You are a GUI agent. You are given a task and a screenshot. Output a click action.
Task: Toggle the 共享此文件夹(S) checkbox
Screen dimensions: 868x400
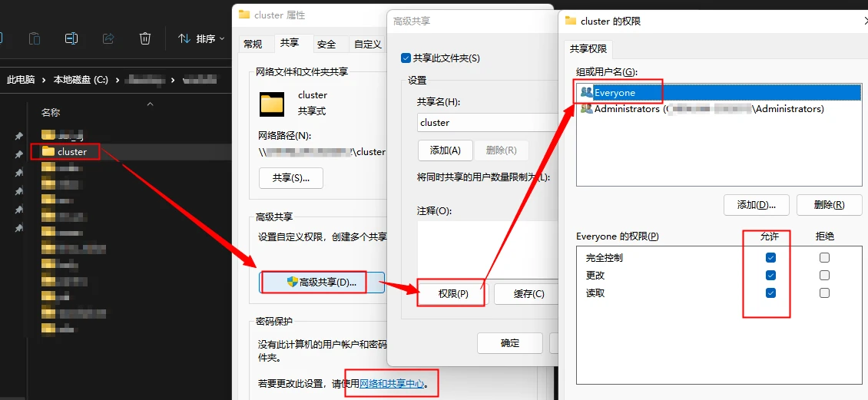tap(406, 58)
